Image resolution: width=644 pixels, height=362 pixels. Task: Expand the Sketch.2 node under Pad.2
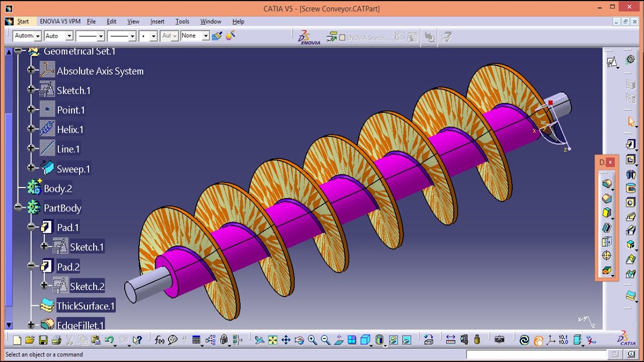click(44, 286)
